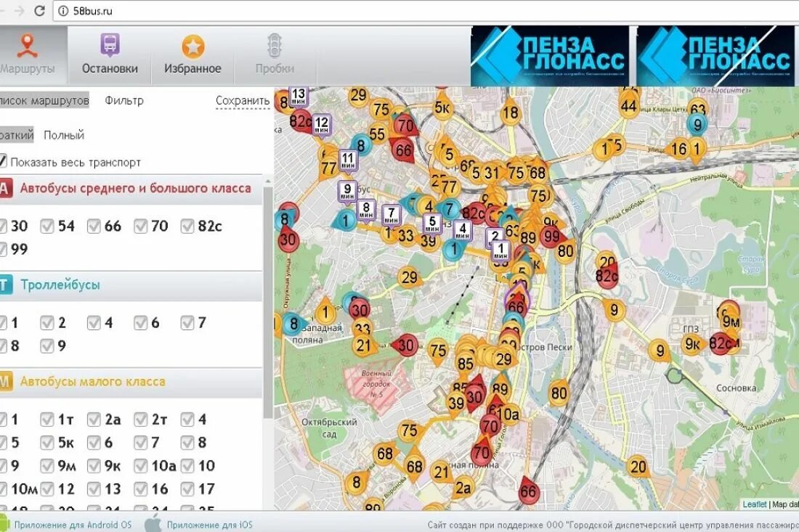Click blue trolleybus marker 7 on the map

coord(449,209)
